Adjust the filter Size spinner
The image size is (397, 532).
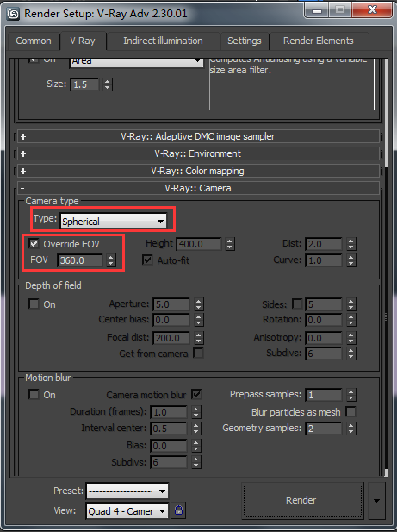[108, 84]
